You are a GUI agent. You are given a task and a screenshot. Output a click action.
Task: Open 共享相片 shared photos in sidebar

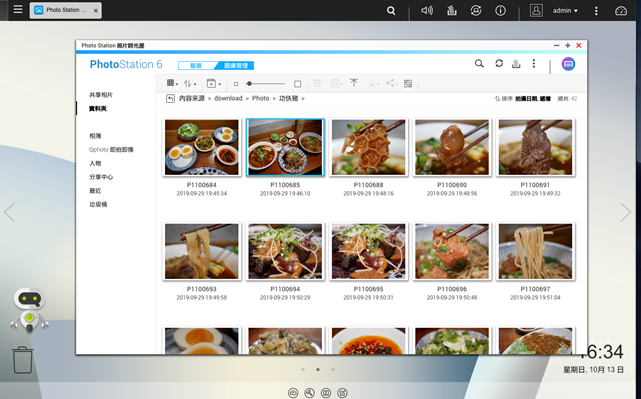pos(101,95)
